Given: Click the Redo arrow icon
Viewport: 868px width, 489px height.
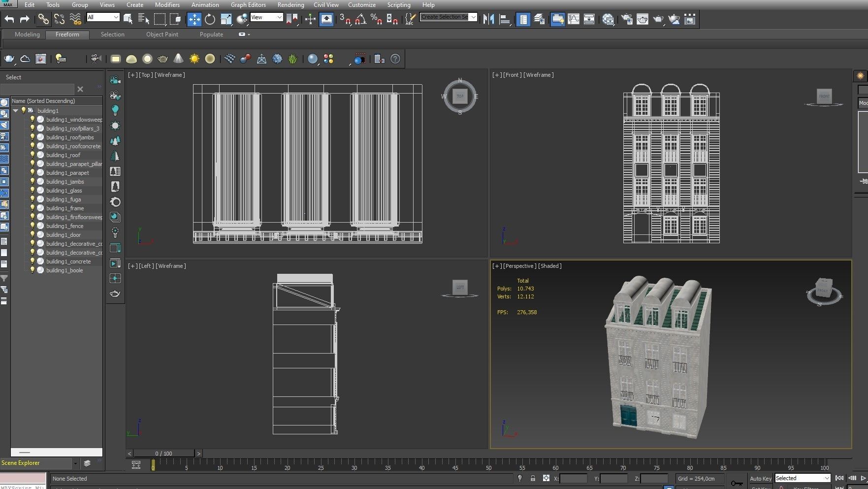Looking at the screenshot, I should pyautogui.click(x=25, y=19).
